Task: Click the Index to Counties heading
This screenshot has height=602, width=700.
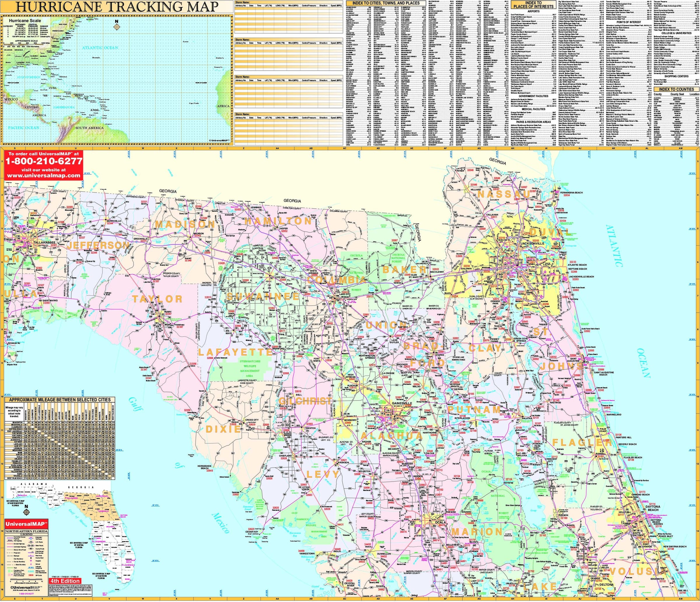Action: pyautogui.click(x=676, y=89)
